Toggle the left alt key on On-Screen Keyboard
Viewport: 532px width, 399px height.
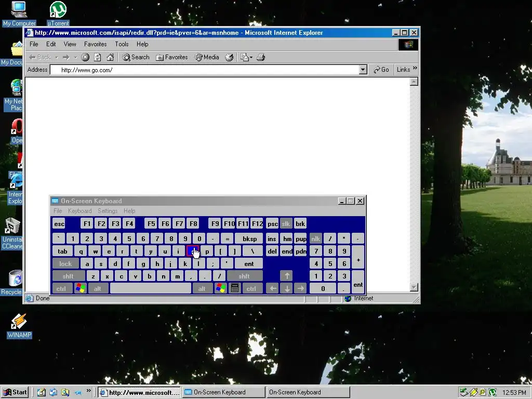tap(98, 288)
